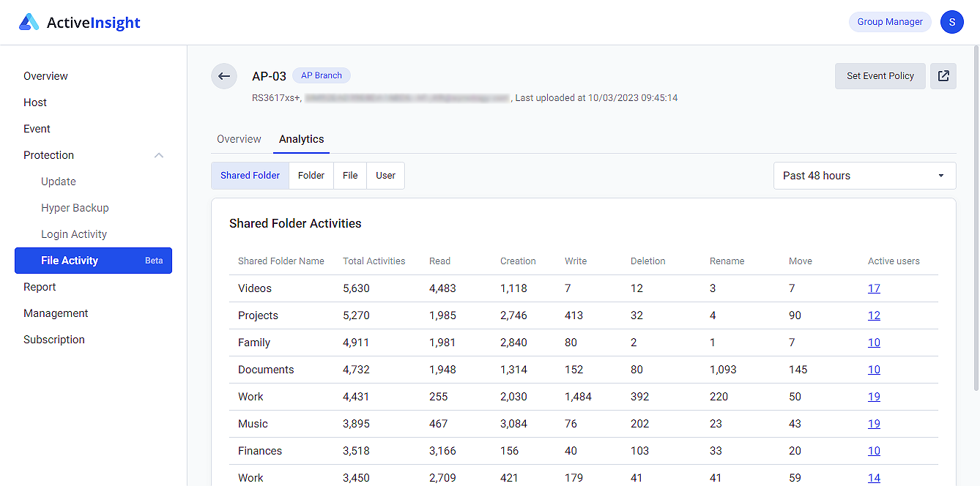Click the write value 1,484

click(578, 397)
